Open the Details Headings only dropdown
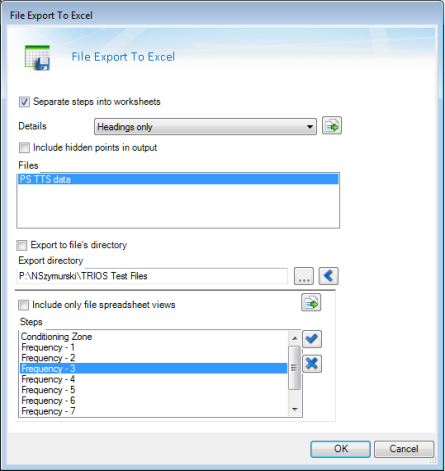The image size is (445, 471). [x=205, y=127]
